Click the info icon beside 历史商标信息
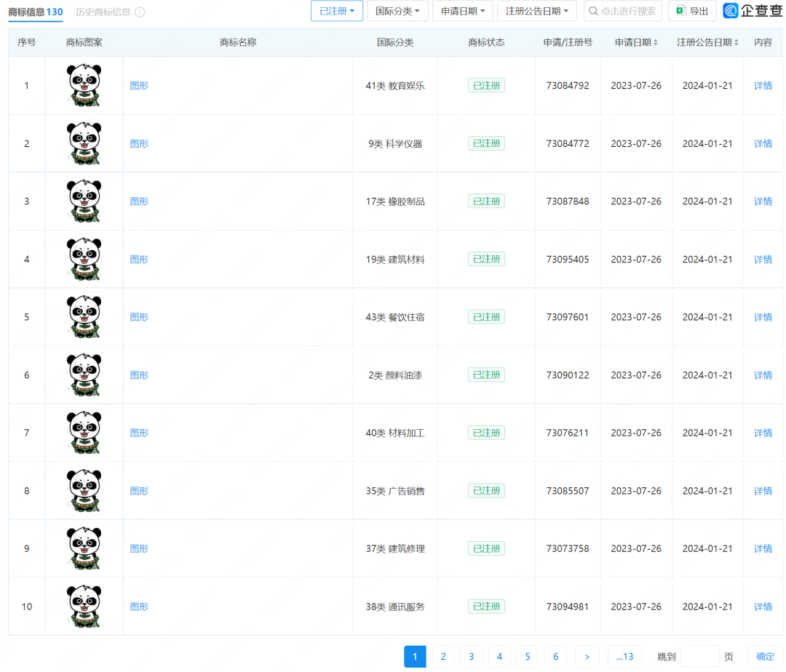 140,12
